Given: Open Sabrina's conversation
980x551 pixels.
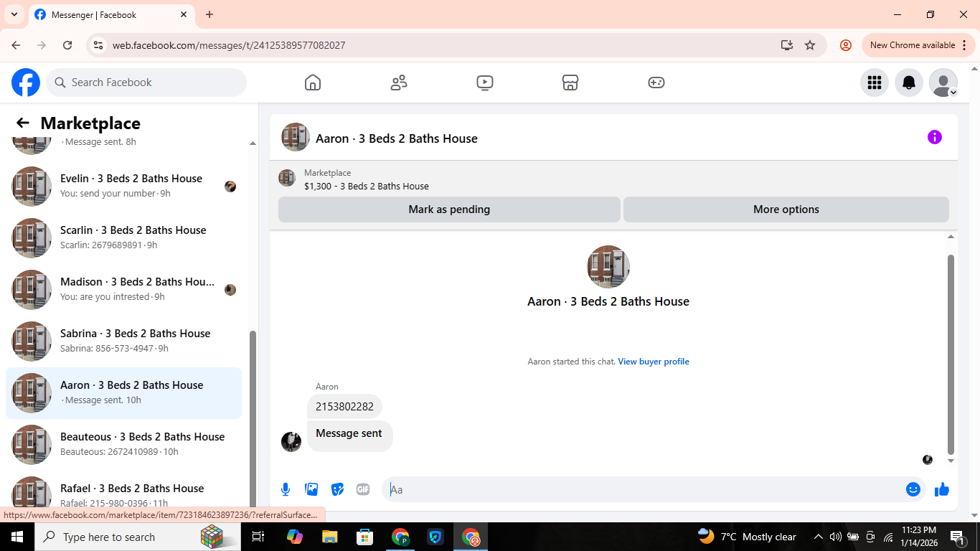Looking at the screenshot, I should 123,342.
